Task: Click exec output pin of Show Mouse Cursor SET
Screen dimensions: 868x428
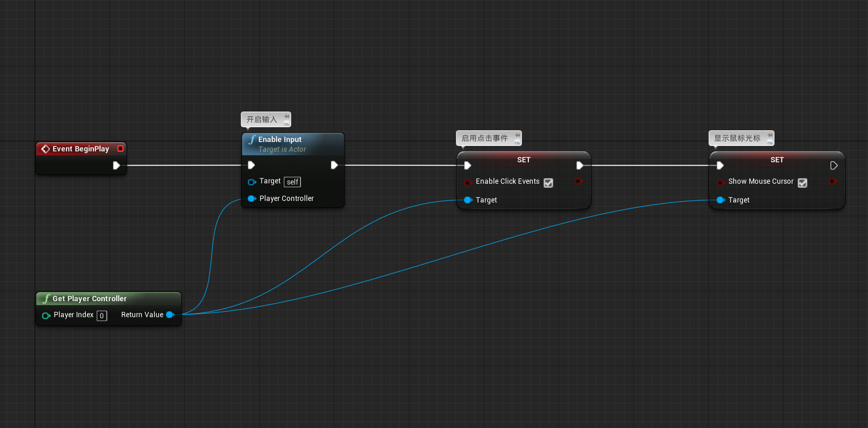Action: tap(834, 165)
